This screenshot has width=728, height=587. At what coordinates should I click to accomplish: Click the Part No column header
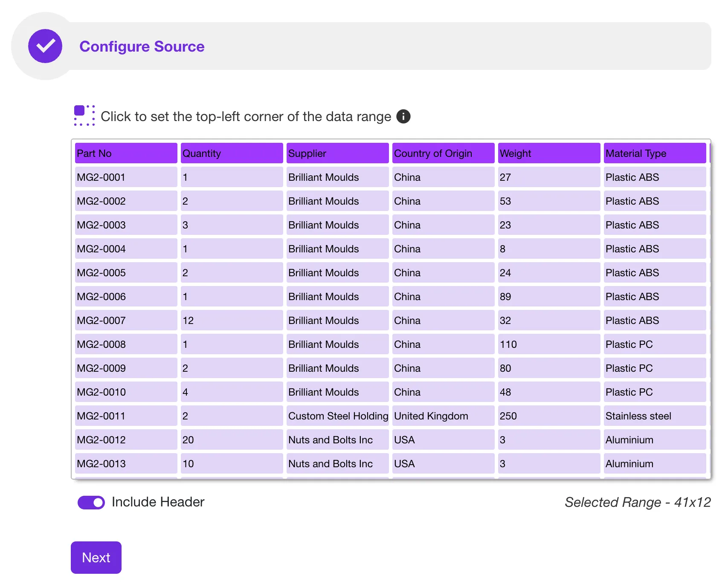125,153
